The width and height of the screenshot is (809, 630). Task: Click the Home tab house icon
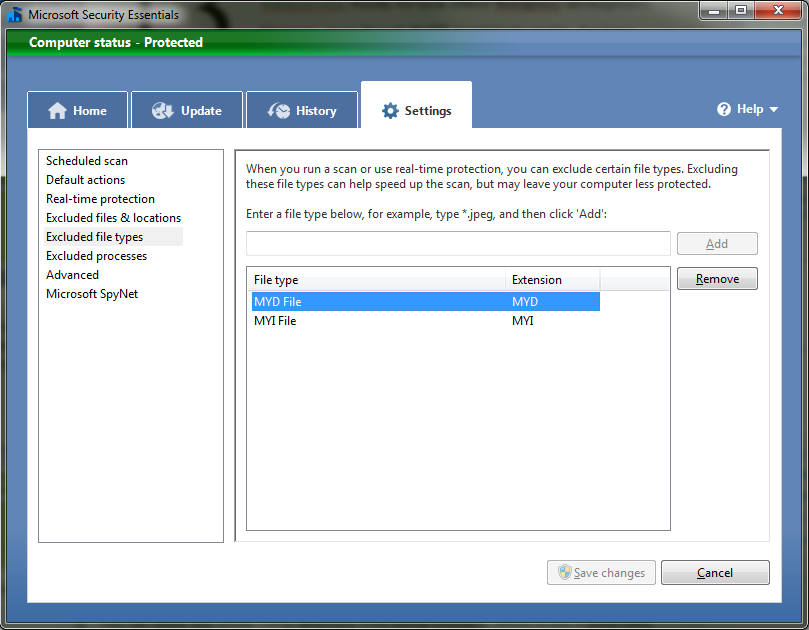pos(57,111)
